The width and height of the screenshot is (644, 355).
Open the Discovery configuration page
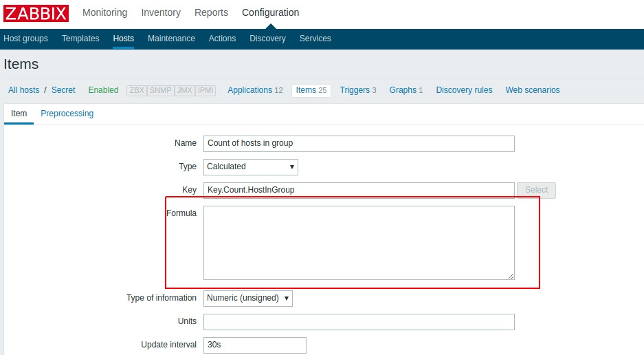[x=267, y=39]
